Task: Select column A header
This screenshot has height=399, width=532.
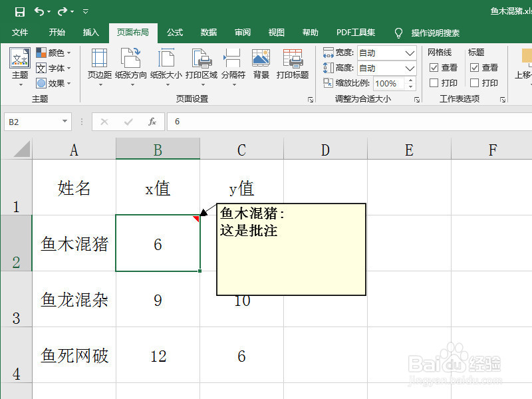Action: click(x=74, y=150)
